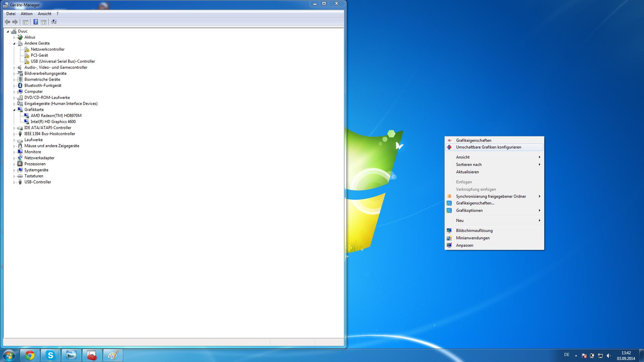Click the Duuc computer root icon
Viewport: 644px width, 362px height.
[14, 31]
